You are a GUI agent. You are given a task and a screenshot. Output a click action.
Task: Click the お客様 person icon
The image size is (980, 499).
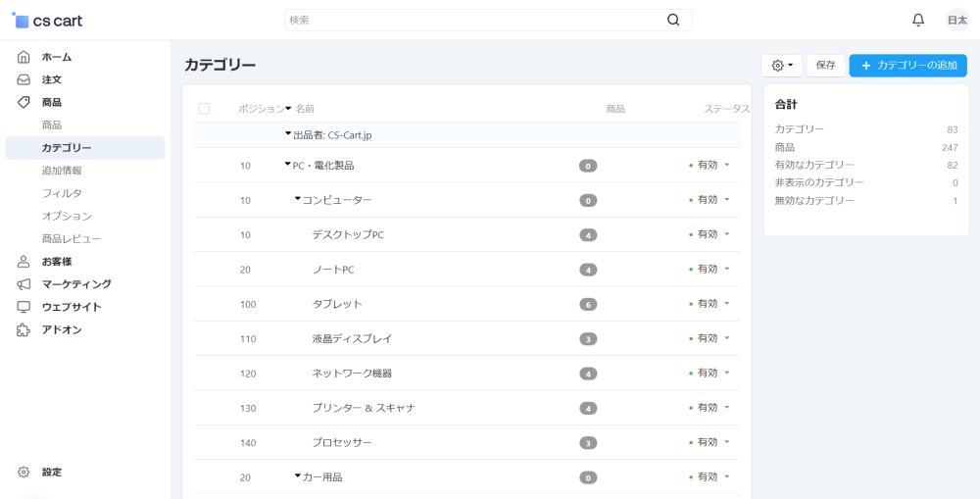point(24,262)
